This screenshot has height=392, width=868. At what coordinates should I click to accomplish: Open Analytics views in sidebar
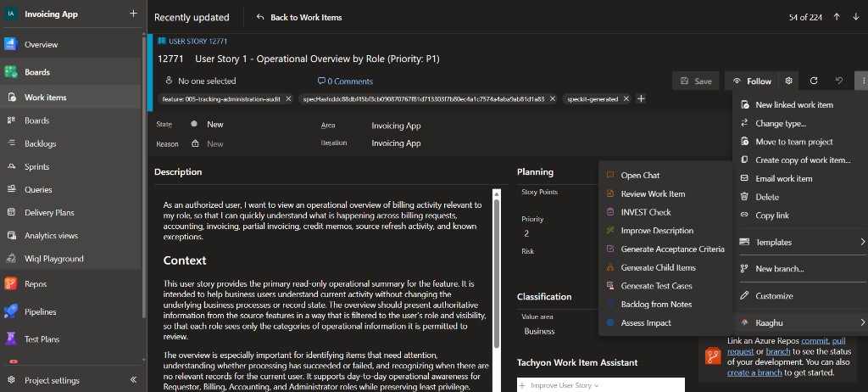51,236
